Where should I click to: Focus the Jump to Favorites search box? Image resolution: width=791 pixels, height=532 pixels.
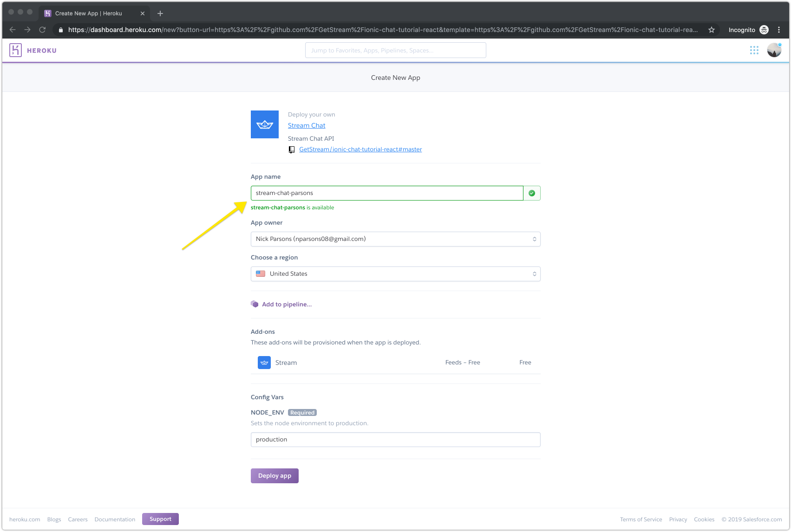click(396, 50)
